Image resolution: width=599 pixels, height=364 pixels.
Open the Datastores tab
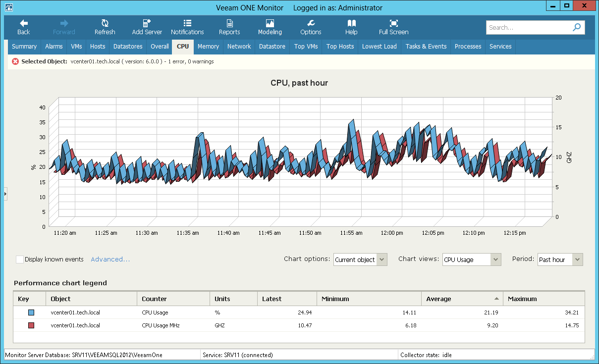[128, 47]
